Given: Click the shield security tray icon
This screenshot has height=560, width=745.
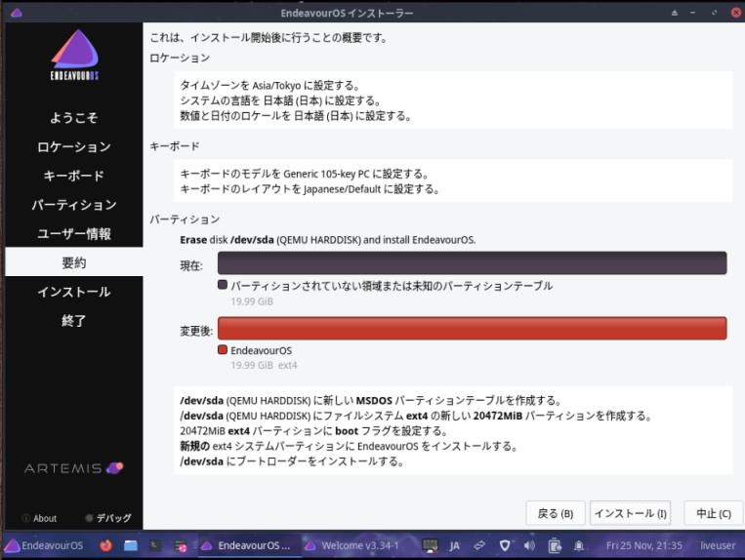Looking at the screenshot, I should (x=505, y=545).
